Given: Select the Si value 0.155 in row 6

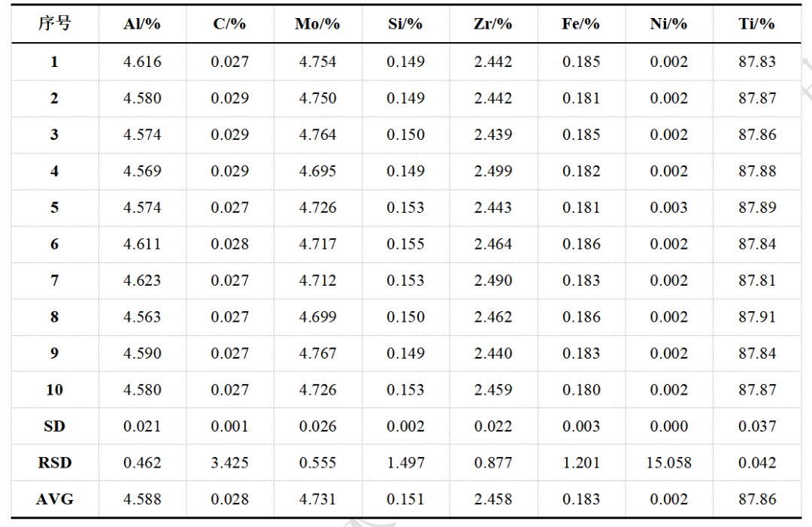Looking at the screenshot, I should point(405,244).
